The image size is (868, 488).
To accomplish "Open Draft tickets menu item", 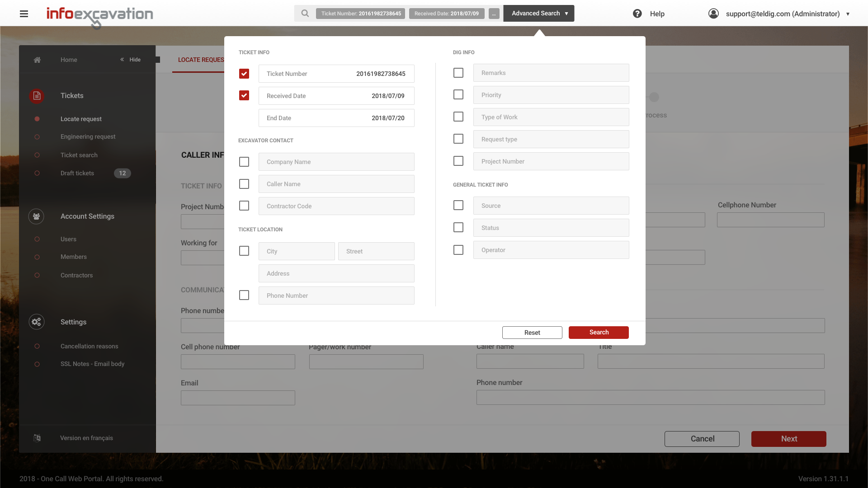I will coord(77,173).
